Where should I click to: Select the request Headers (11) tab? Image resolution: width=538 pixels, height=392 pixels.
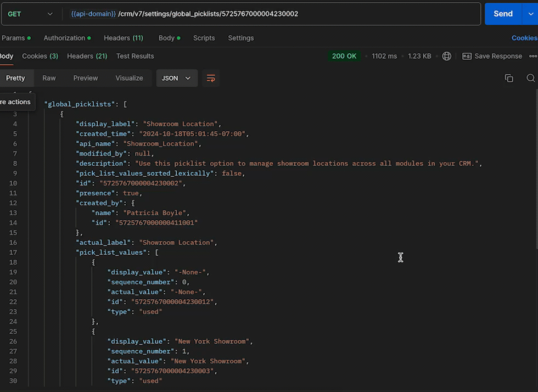[x=123, y=38]
